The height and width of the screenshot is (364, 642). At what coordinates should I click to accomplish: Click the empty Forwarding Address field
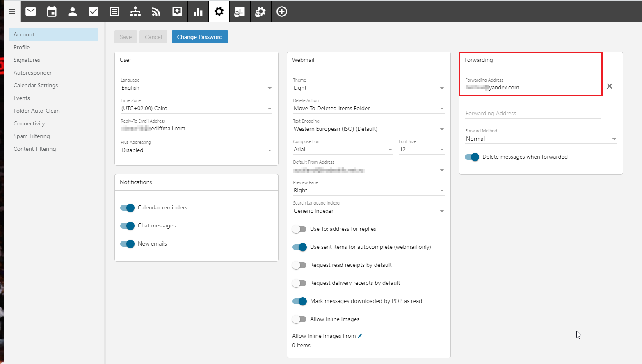point(532,113)
